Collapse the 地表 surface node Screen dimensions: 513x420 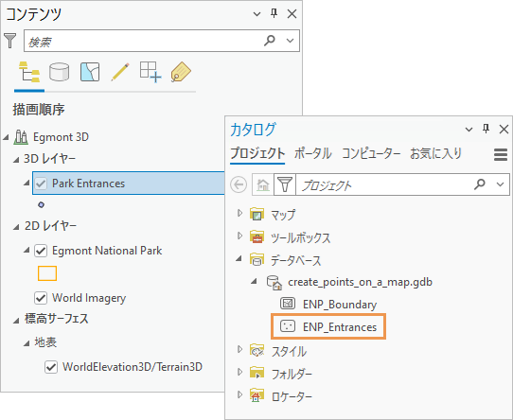tap(27, 343)
